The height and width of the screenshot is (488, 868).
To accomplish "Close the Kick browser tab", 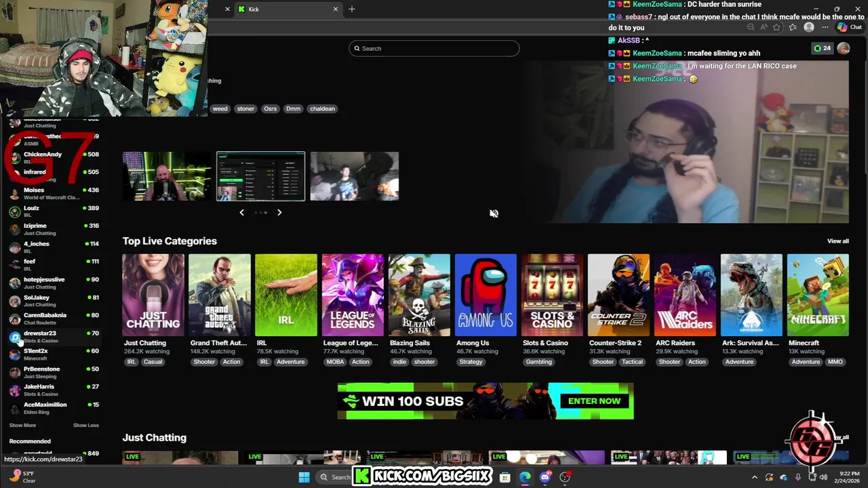I will [335, 9].
